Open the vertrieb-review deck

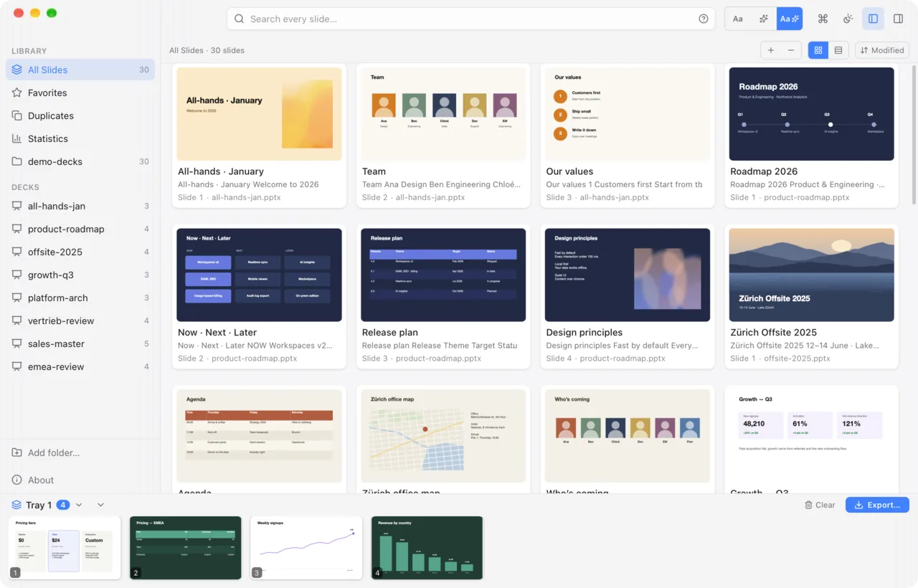tap(80, 321)
